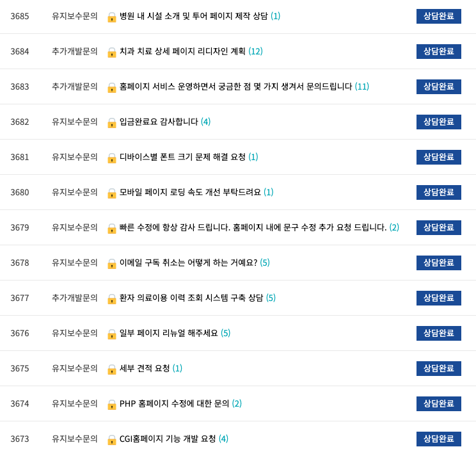This screenshot has width=476, height=456.
Task: Click lock icon on post 3680
Action: pos(112,193)
